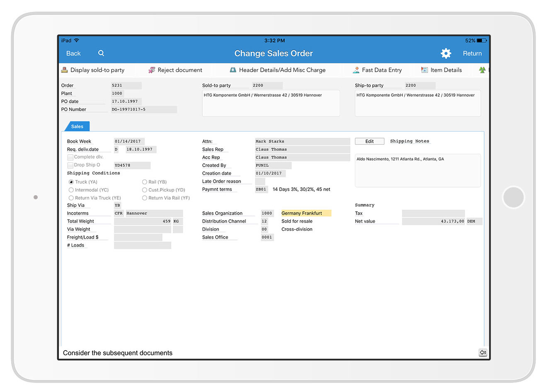Open settings gear icon in header
The image size is (551, 392).
point(446,53)
